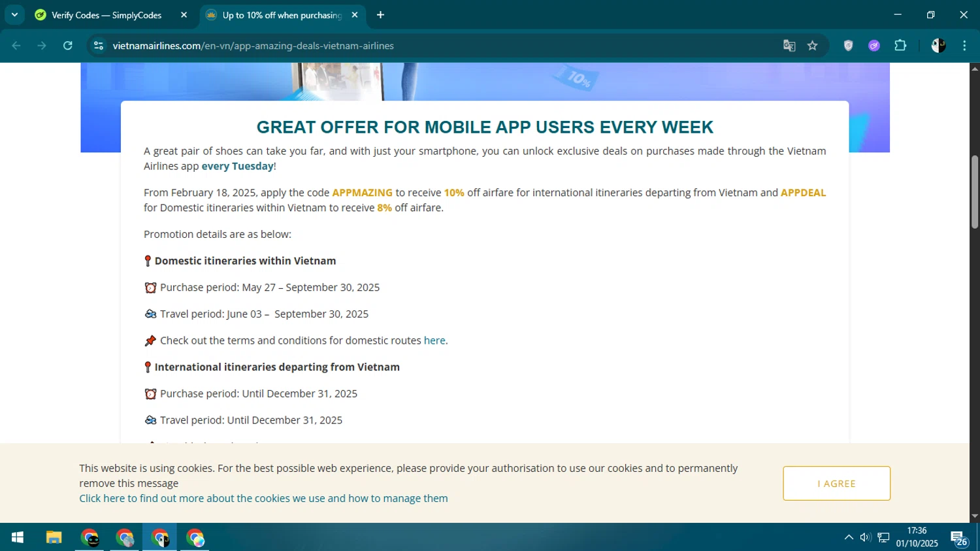The height and width of the screenshot is (551, 980).
Task: Click 'Travel period: June 03' line
Action: click(264, 314)
